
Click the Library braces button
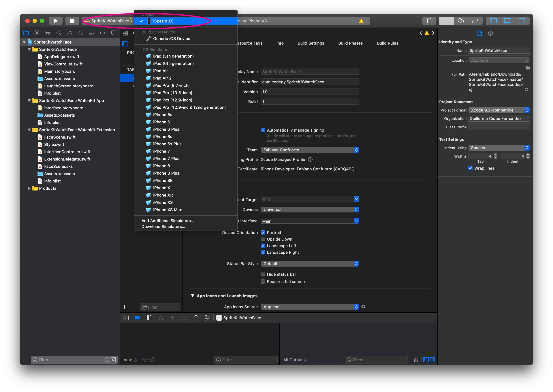[429, 21]
